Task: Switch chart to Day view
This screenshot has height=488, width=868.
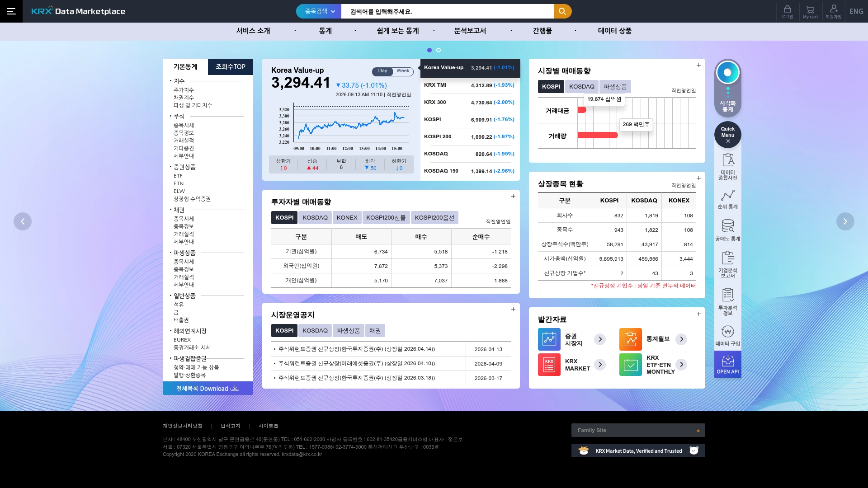Action: [x=382, y=71]
